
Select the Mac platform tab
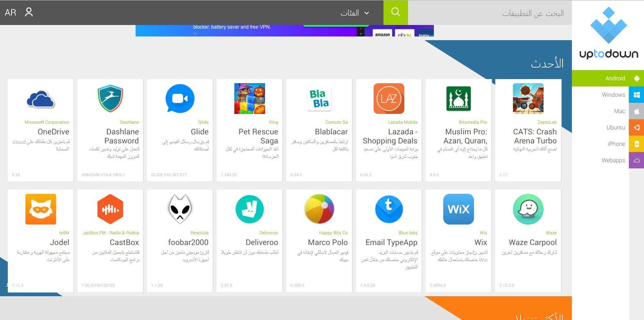click(608, 111)
